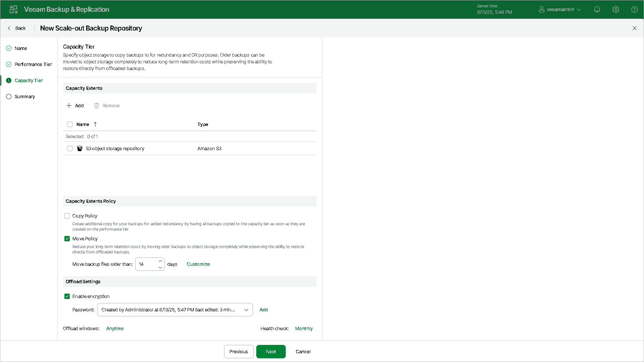Viewport: 644px width, 362px height.
Task: Click the Remove label in Capacity Extents
Action: [111, 106]
